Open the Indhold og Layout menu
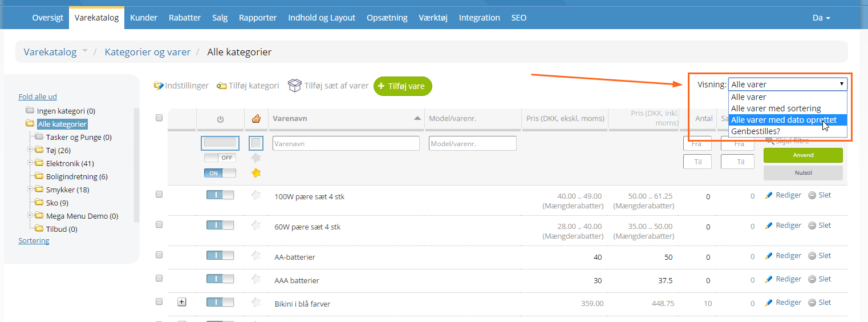 coord(322,18)
